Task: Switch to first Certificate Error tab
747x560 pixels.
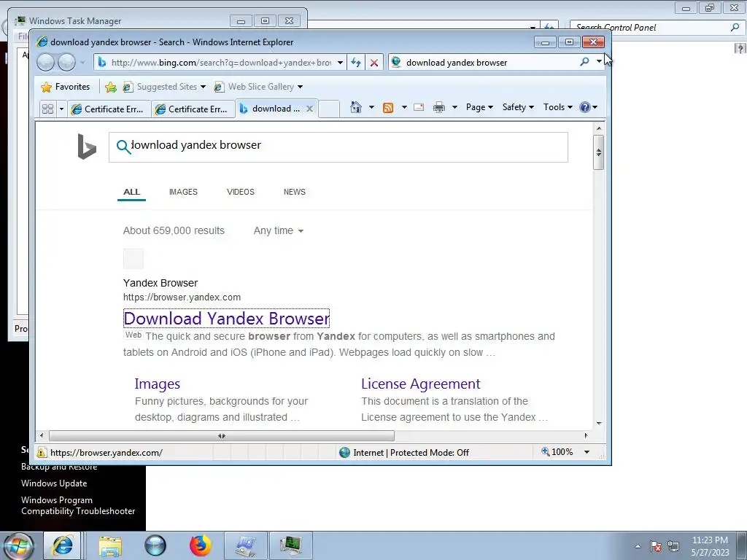Action: click(x=109, y=109)
